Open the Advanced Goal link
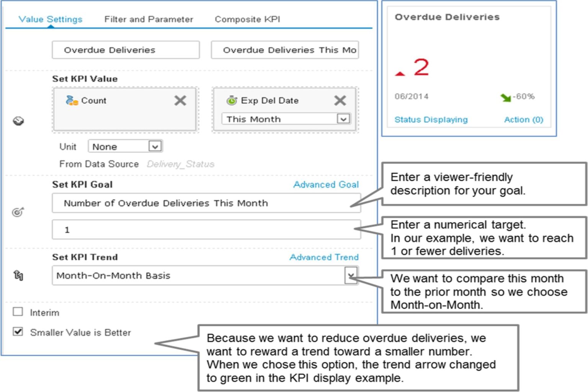The width and height of the screenshot is (588, 392). [x=326, y=185]
